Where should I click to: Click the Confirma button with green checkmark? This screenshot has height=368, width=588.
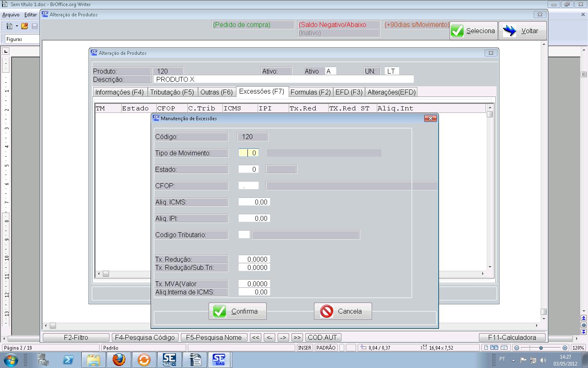point(237,311)
